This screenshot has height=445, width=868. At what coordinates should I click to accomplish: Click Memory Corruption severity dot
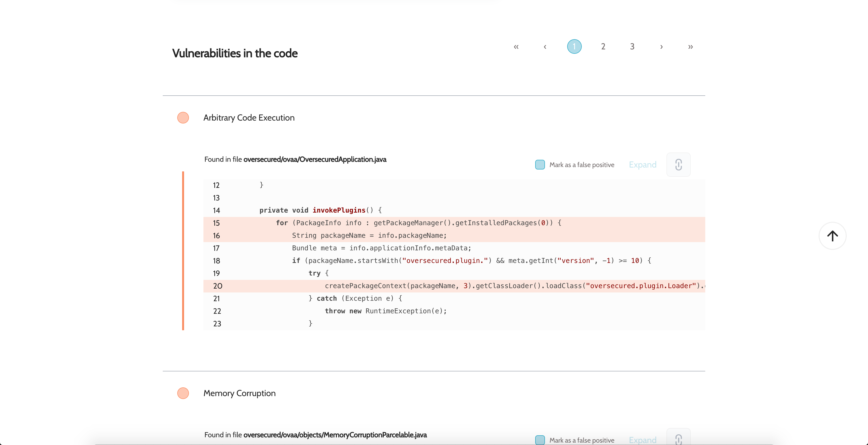[183, 393]
